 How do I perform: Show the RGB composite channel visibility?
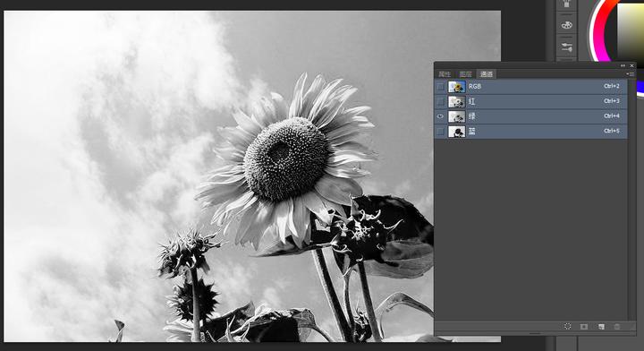440,87
